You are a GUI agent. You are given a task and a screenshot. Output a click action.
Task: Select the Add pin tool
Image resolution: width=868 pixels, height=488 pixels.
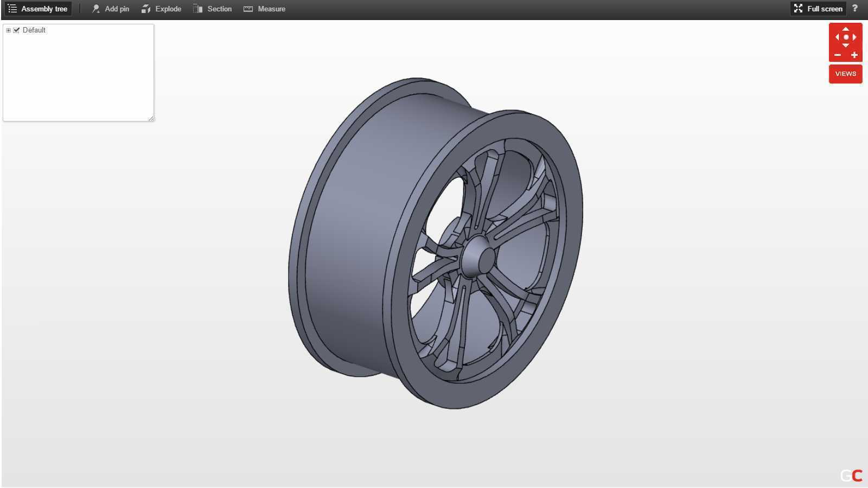[x=111, y=9]
